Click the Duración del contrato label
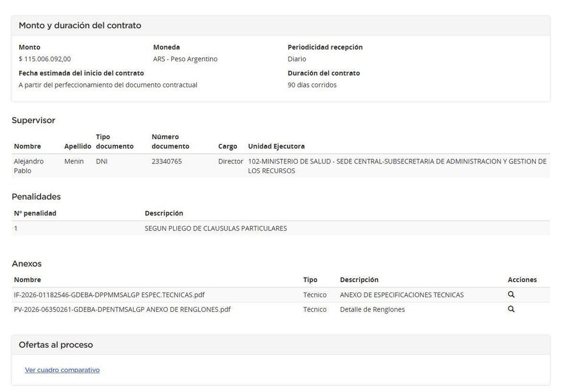The image size is (574, 392). (324, 73)
